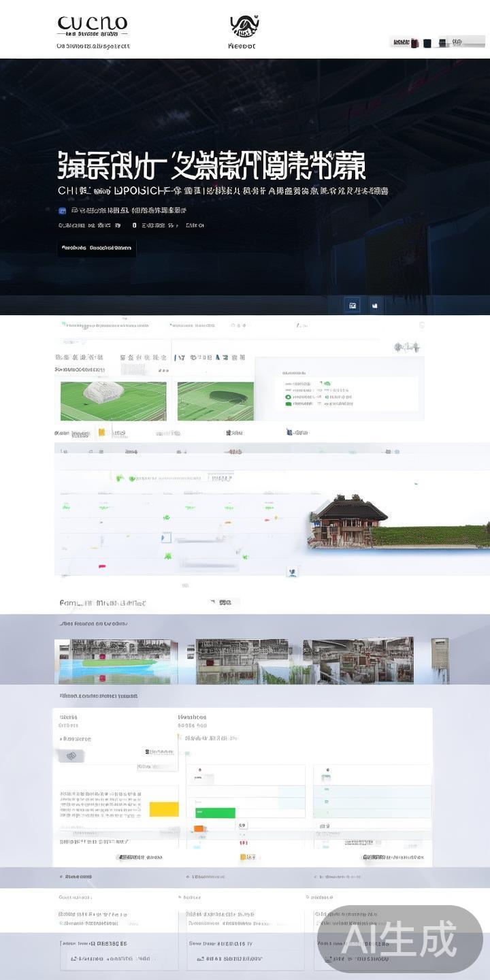490x980 pixels.
Task: Click the small orange block under the green bar
Action: pyautogui.click(x=199, y=828)
